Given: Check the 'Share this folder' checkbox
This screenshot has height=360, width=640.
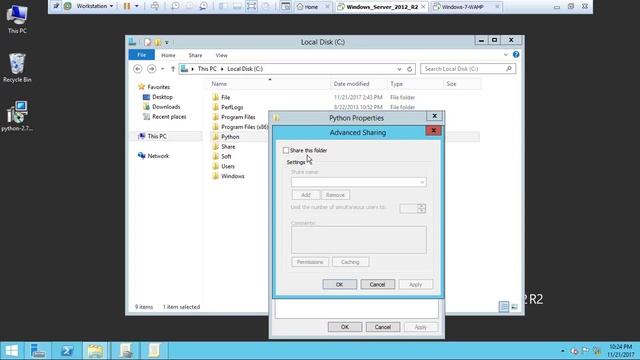Looking at the screenshot, I should click(x=286, y=150).
